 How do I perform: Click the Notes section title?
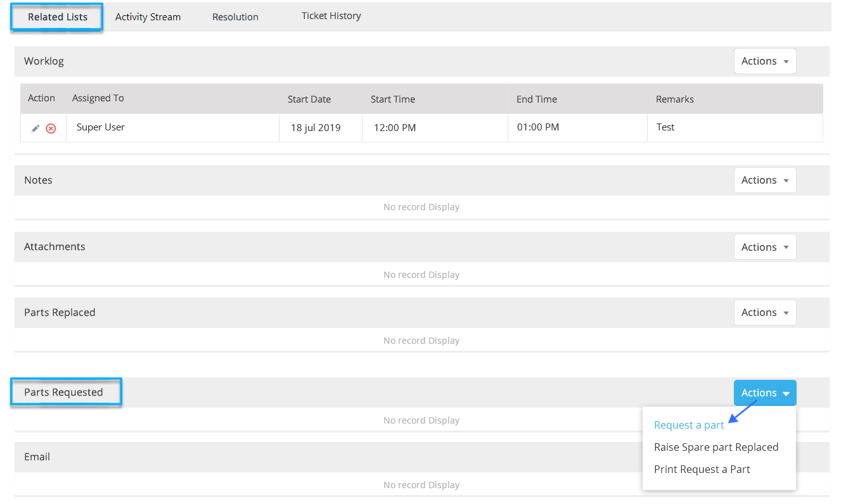point(38,180)
